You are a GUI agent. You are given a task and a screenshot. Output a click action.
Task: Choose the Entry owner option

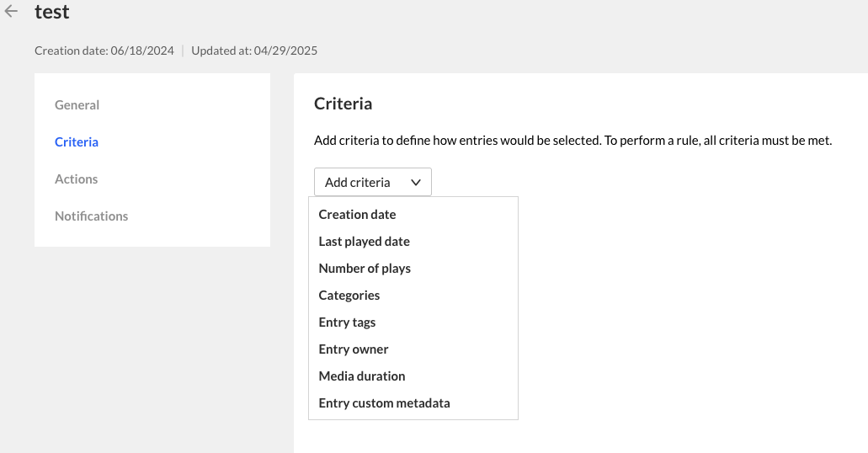354,349
